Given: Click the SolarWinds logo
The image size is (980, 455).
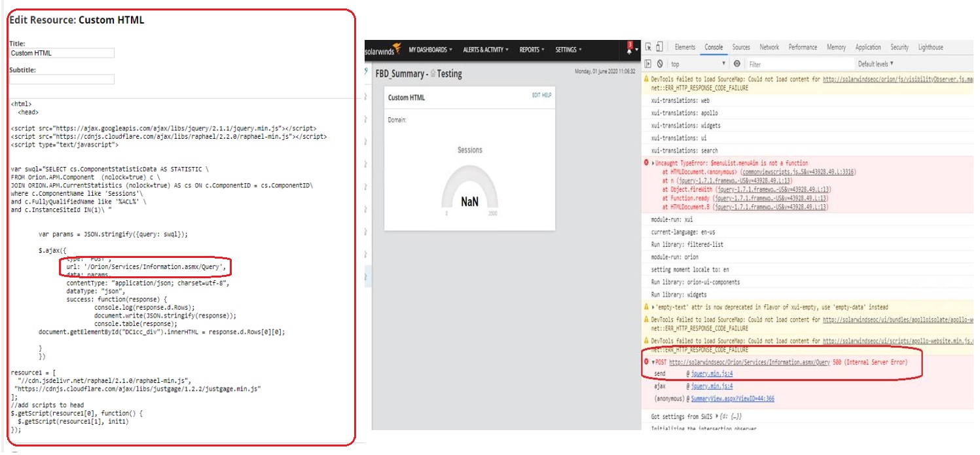Looking at the screenshot, I should (x=382, y=50).
